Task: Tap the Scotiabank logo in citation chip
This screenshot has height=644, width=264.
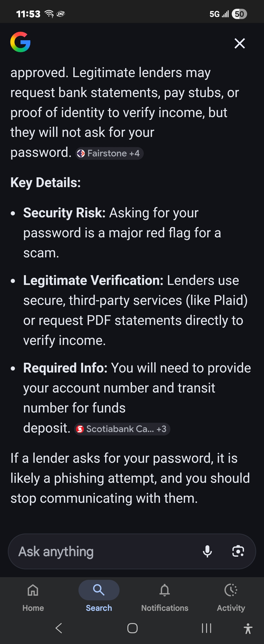Action: coord(80,429)
